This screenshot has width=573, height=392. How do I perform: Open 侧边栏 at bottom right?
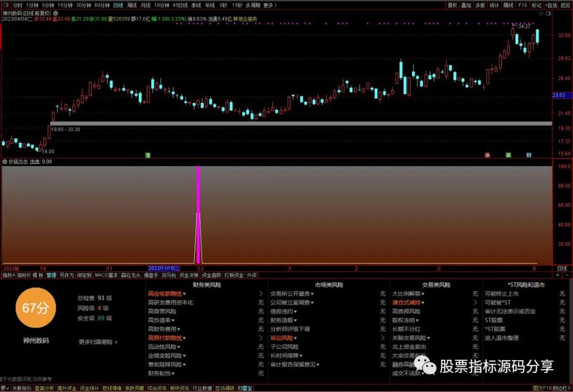pos(562,388)
